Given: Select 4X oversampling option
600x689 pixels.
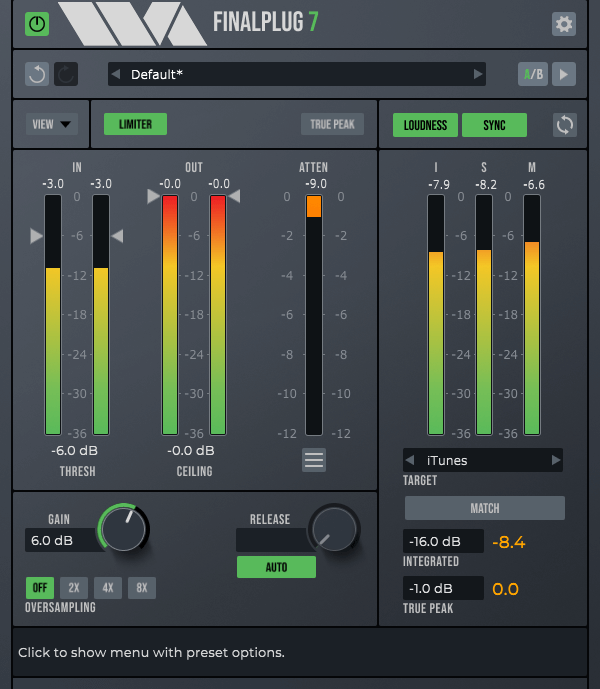Looking at the screenshot, I should (x=108, y=588).
